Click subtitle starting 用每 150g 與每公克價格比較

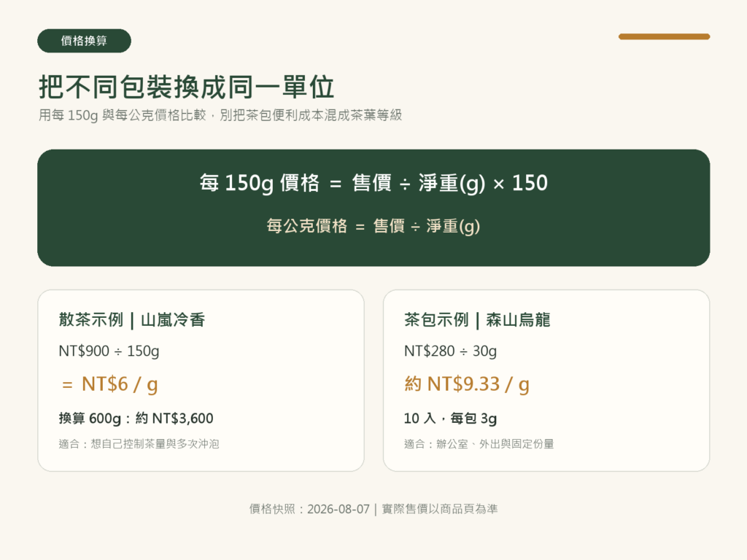click(220, 115)
